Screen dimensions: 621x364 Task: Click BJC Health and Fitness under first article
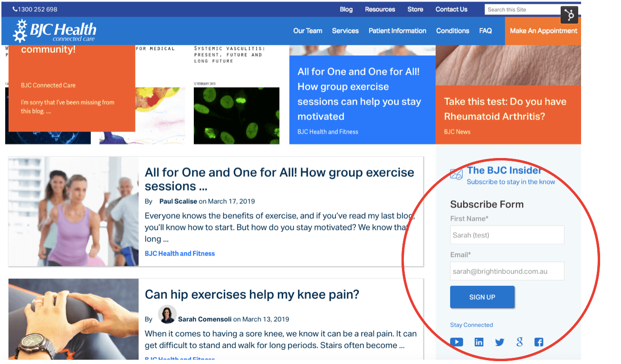pos(180,253)
